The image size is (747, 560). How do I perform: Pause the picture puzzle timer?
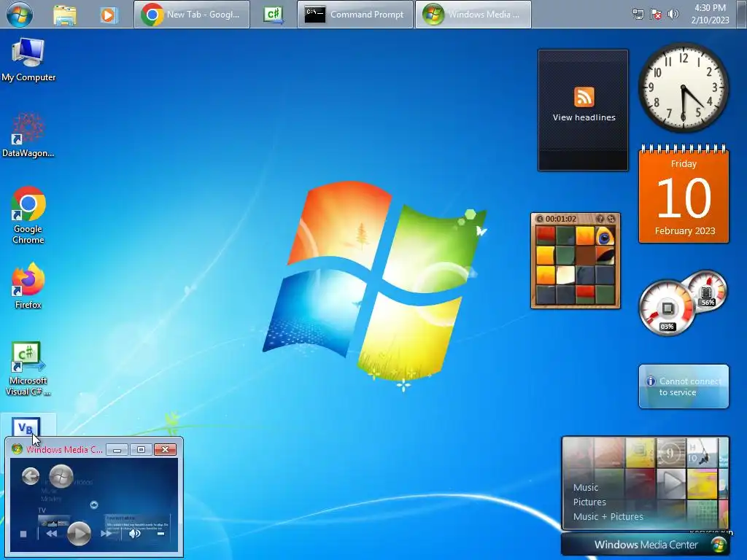click(540, 219)
